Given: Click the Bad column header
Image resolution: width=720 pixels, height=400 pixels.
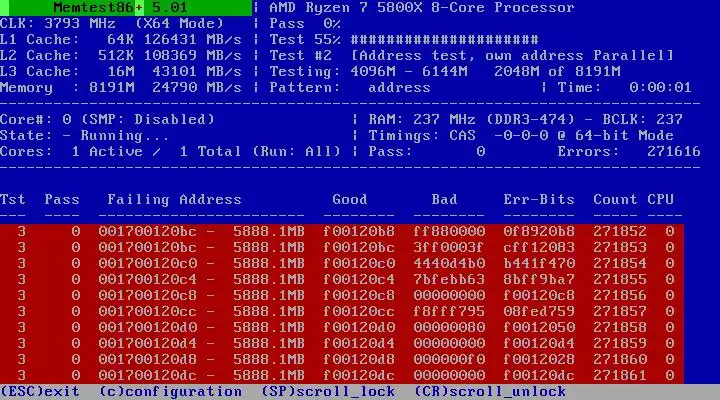Looking at the screenshot, I should [444, 199].
